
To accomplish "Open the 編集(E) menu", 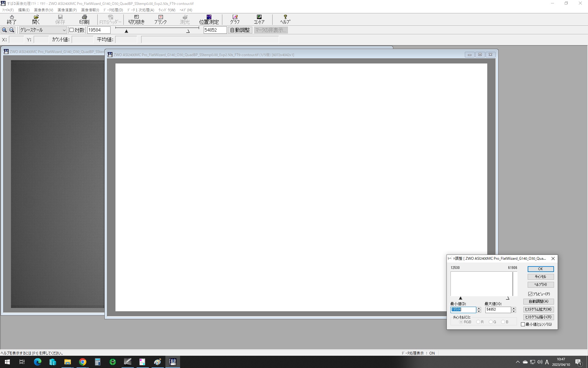I will tap(24, 10).
